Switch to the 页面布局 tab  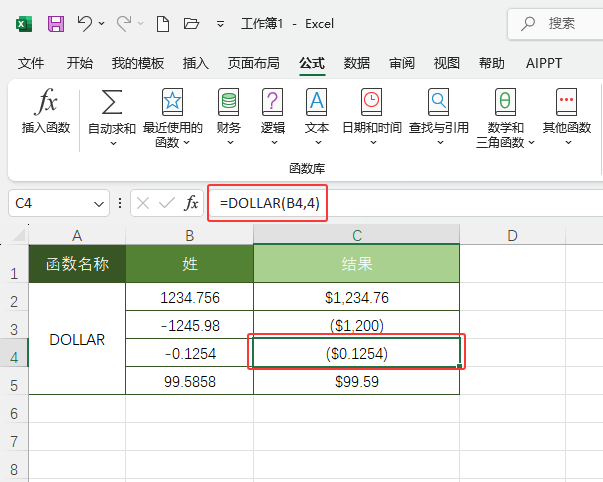tap(253, 63)
